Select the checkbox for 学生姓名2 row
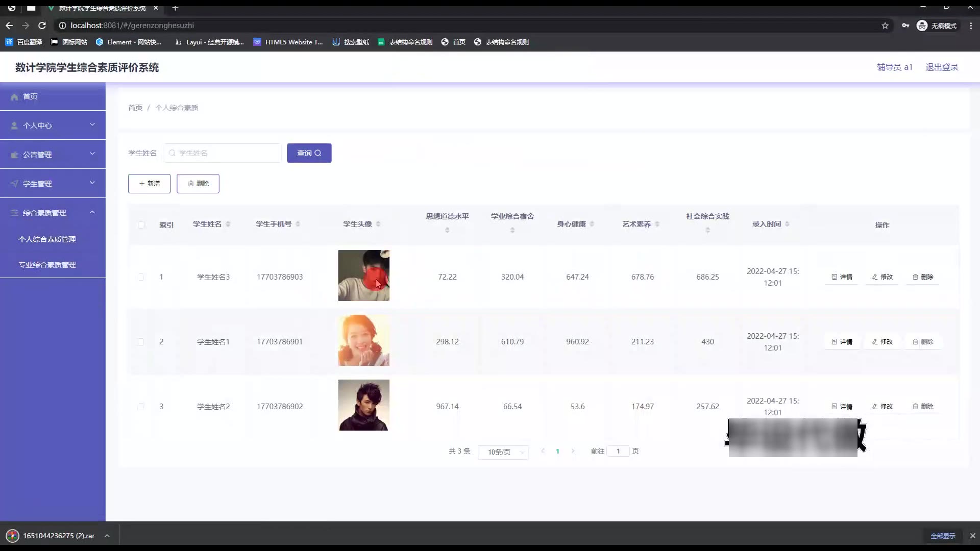Image resolution: width=980 pixels, height=551 pixels. 140,407
